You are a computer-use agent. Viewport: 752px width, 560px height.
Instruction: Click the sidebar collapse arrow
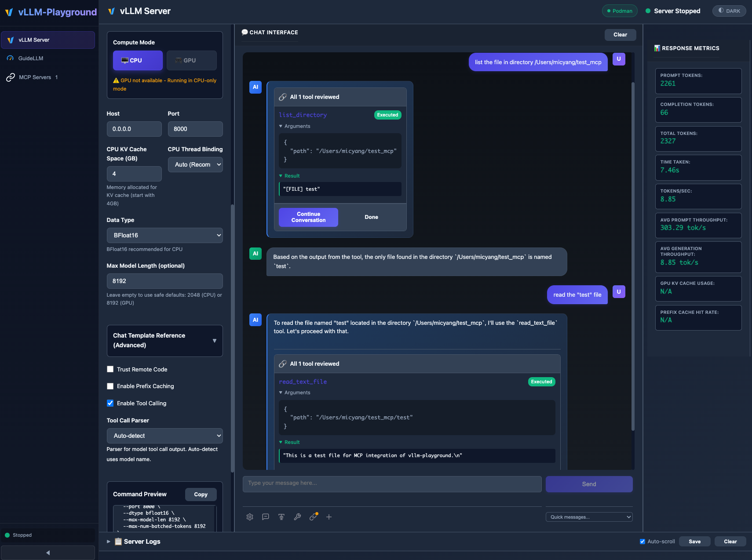click(48, 553)
